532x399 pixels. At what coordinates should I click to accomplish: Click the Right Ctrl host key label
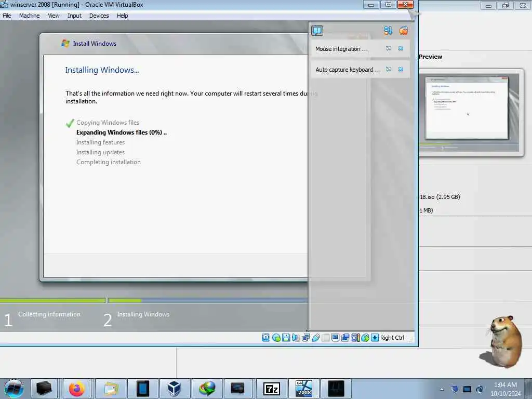(x=392, y=338)
